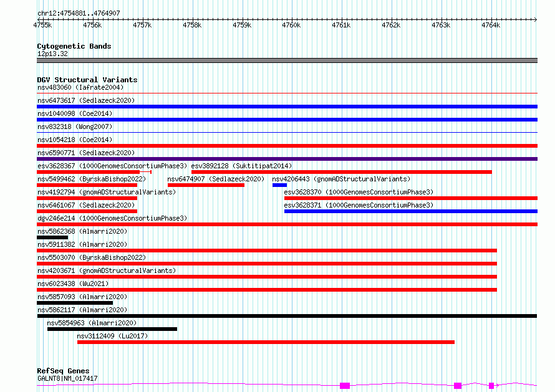The height and width of the screenshot is (392, 555).
Task: Click the RefSeq Genes track heading
Action: (63, 371)
